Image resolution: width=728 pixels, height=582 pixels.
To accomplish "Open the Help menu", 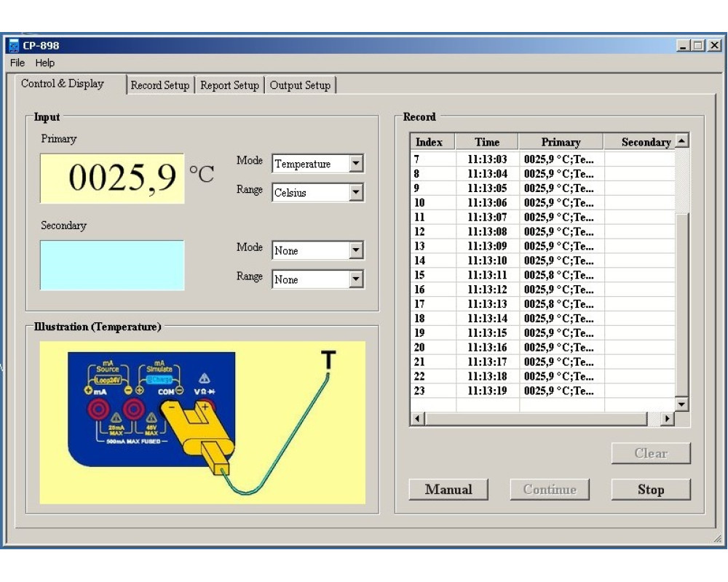I will pos(45,63).
